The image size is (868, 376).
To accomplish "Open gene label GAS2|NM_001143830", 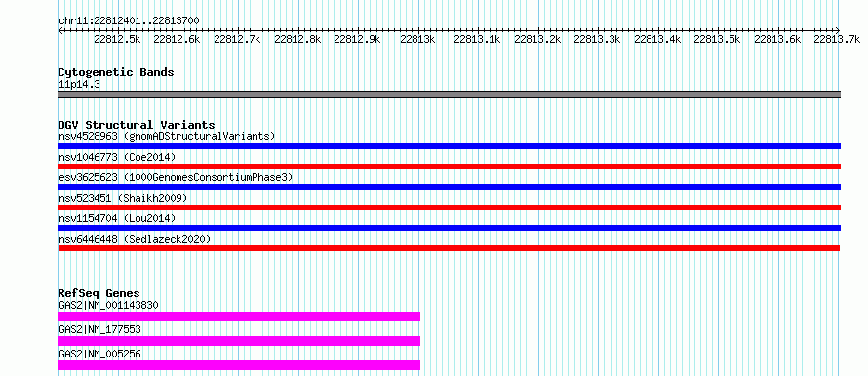I will click(109, 305).
